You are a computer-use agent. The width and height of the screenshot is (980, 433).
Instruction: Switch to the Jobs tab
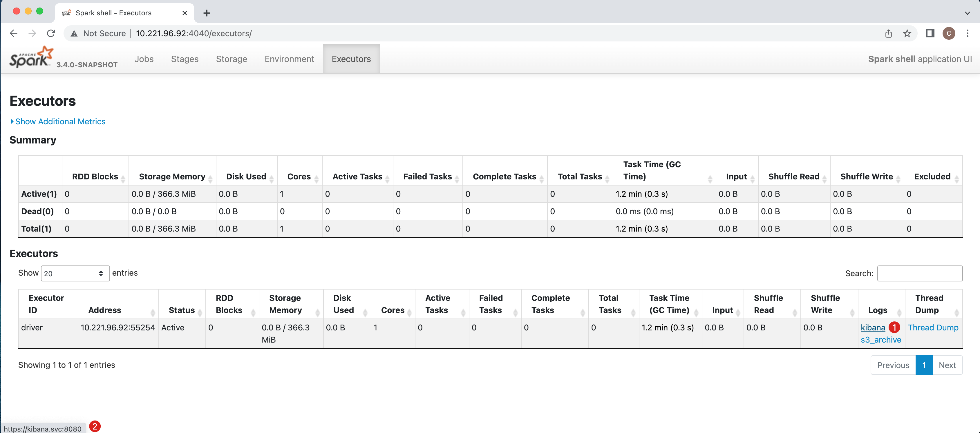pos(144,59)
